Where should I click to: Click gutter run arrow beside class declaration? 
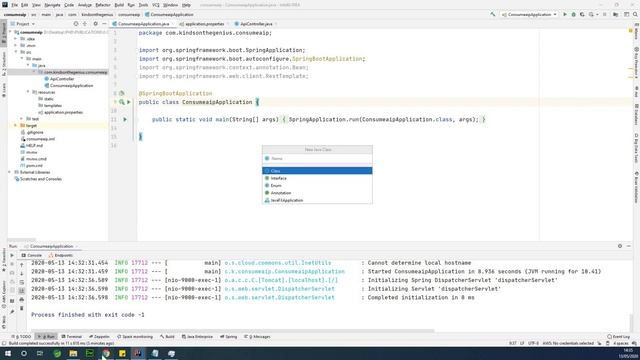pos(129,102)
